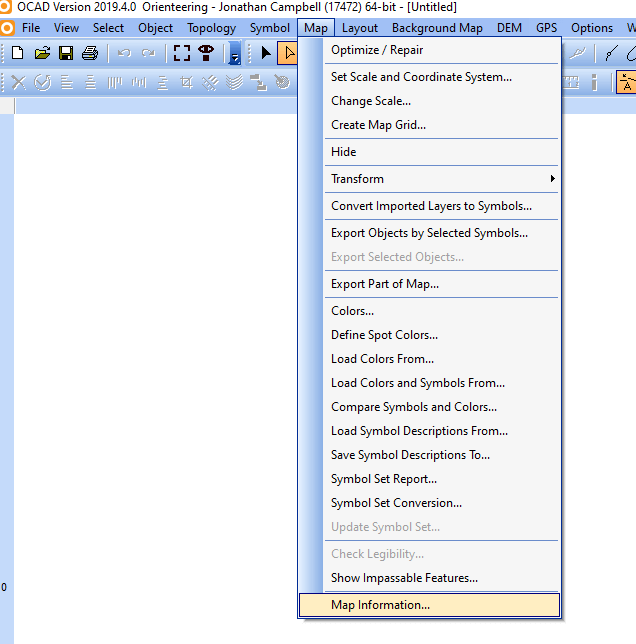The width and height of the screenshot is (636, 644).
Task: Select Load Symbol Descriptions From...
Action: tap(429, 431)
